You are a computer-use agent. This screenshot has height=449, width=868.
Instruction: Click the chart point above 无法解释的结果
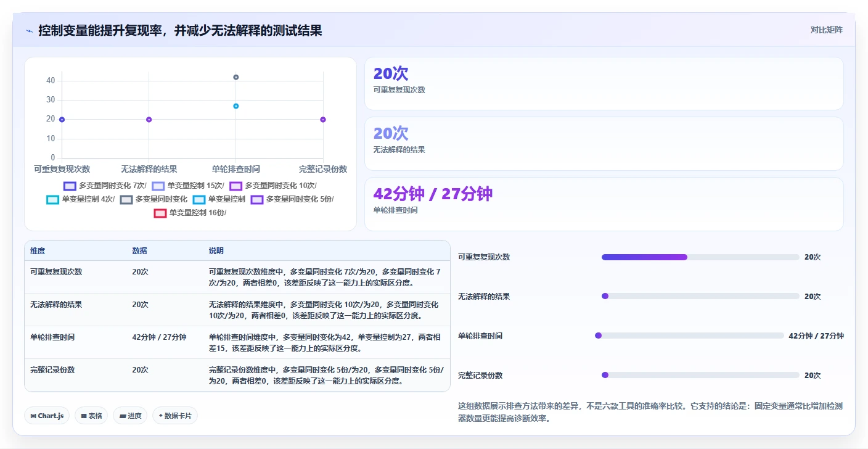[x=149, y=120]
